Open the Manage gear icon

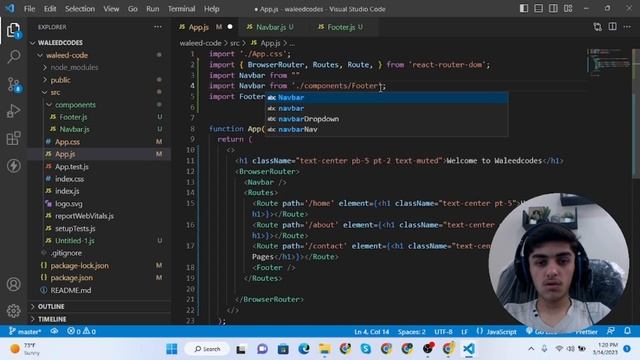(x=13, y=311)
